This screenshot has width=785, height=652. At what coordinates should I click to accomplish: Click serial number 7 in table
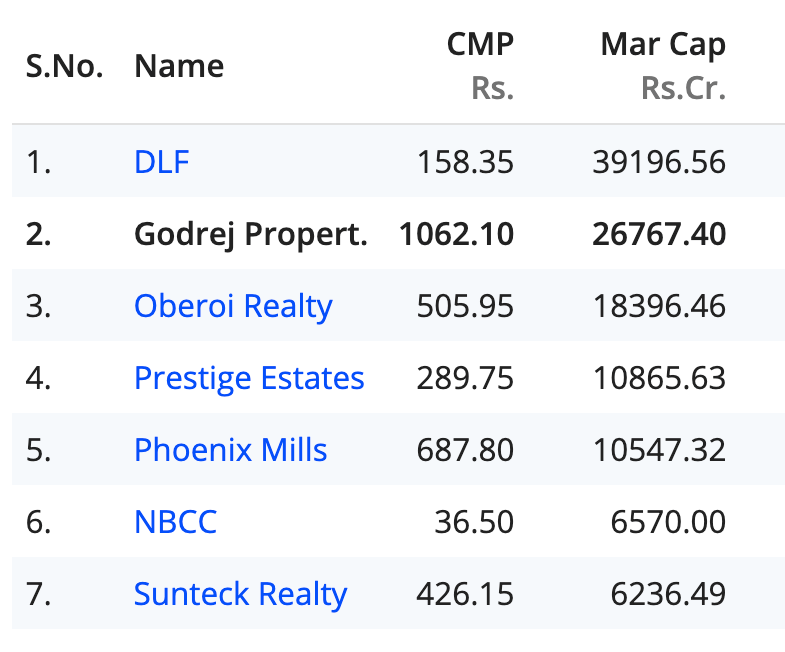(38, 594)
